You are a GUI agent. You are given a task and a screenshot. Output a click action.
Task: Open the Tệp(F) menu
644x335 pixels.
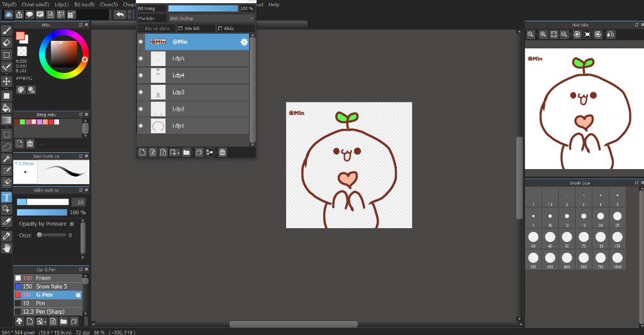coord(9,4)
